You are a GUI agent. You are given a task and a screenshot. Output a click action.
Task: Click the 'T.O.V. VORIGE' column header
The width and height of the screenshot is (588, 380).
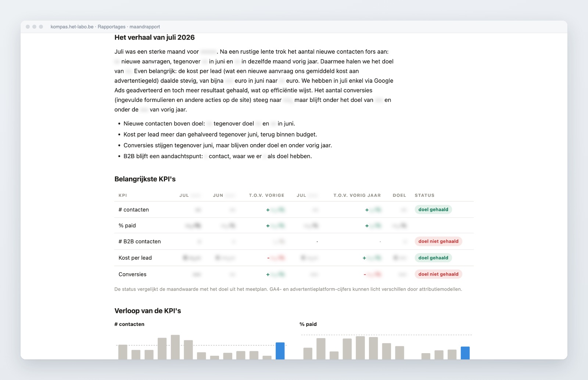(267, 195)
